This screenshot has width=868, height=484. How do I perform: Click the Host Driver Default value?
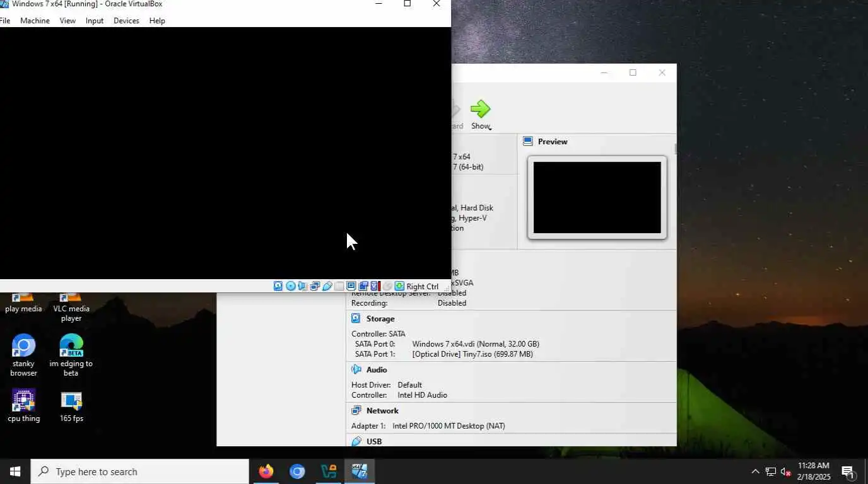tap(409, 385)
